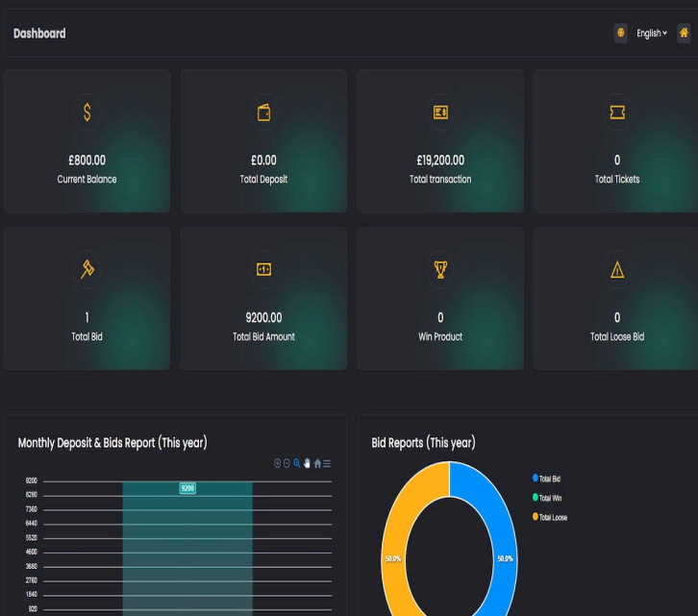Click the 9200 data label on bar

(187, 488)
